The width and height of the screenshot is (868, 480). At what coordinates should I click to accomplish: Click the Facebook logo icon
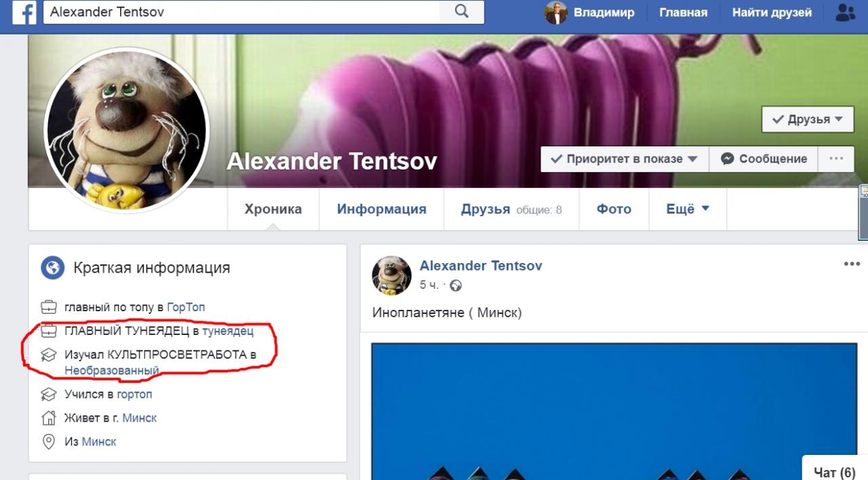(x=24, y=12)
